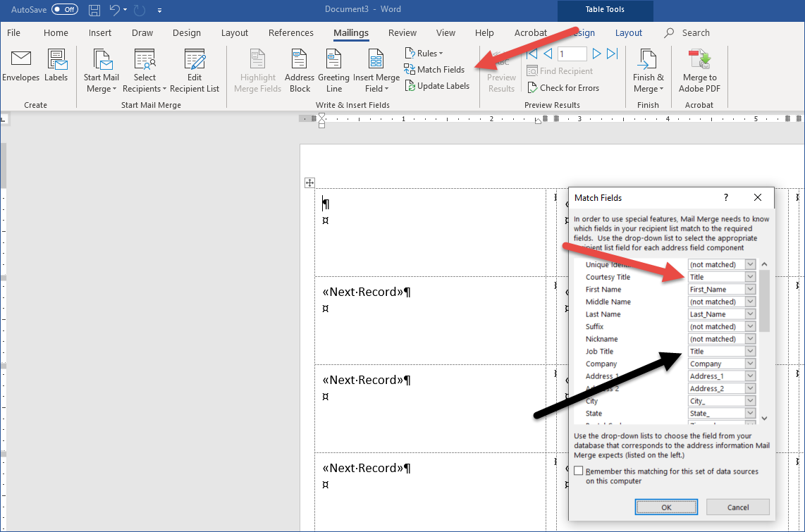
Task: Switch to the Draw tab
Action: pyautogui.click(x=142, y=33)
